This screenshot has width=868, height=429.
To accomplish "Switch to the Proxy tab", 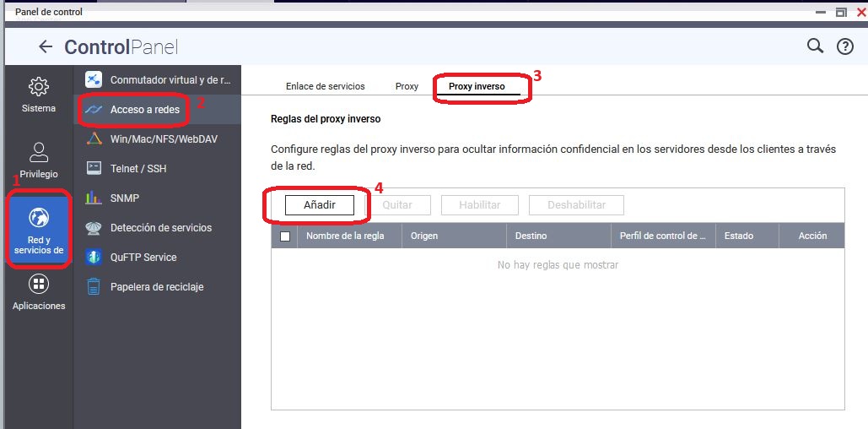I will (x=407, y=86).
